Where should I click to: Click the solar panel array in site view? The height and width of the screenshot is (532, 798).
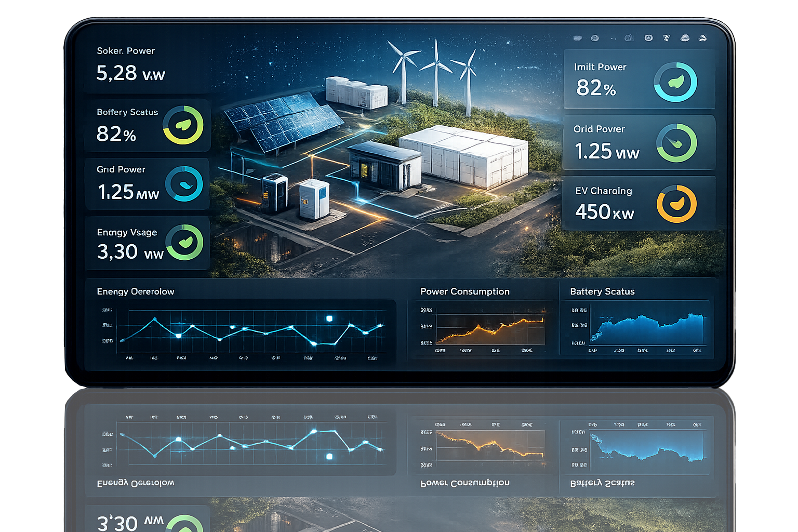click(x=282, y=121)
